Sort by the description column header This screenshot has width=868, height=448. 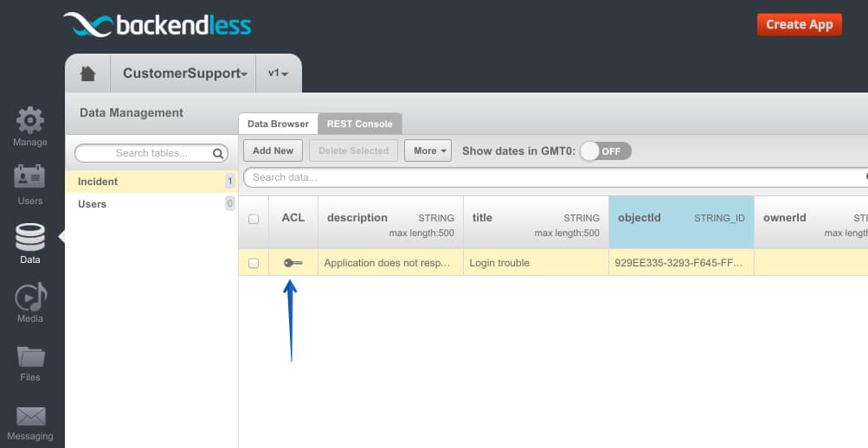tap(390, 222)
